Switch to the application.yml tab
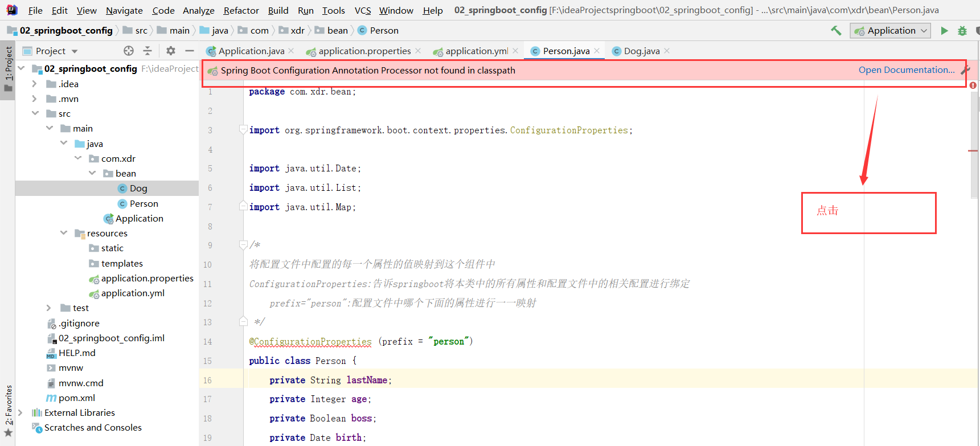The height and width of the screenshot is (446, 980). coord(475,51)
